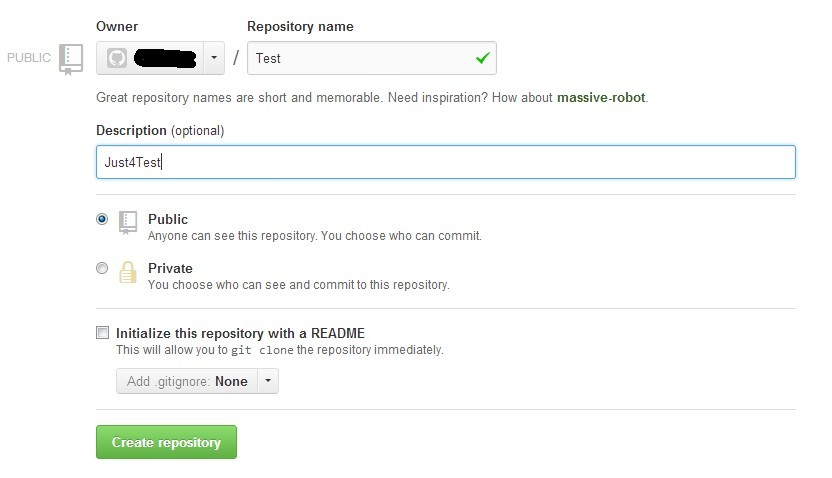This screenshot has height=478, width=832.
Task: Open the Owner dropdown arrow
Action: (x=214, y=58)
